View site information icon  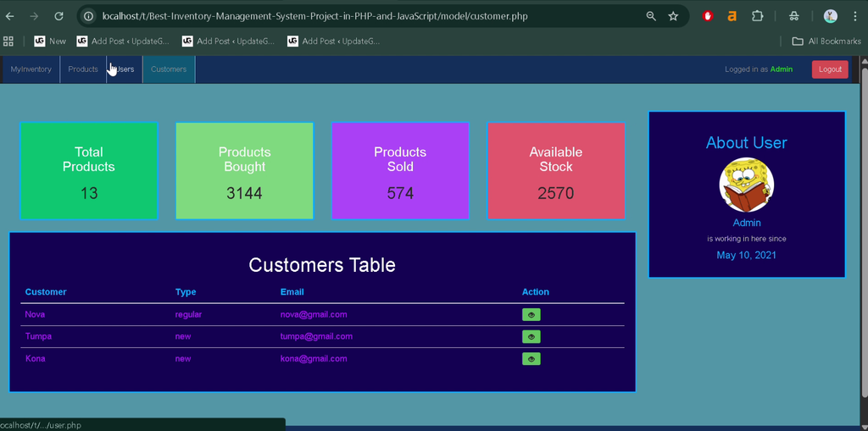88,16
